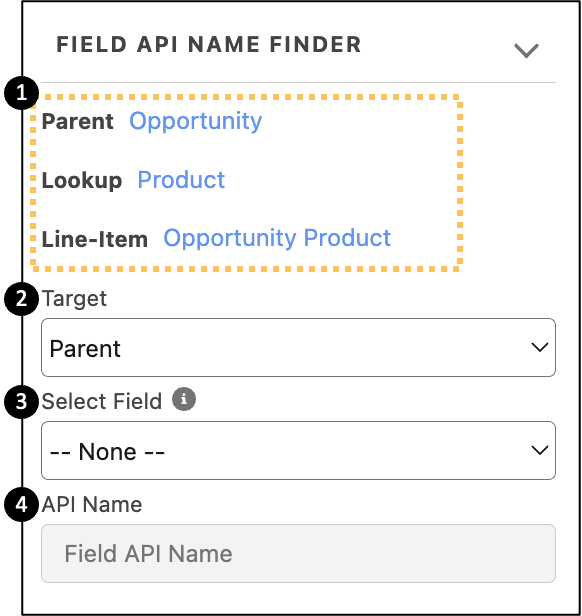This screenshot has height=616, width=582.
Task: Click the bold Lookup label
Action: [x=82, y=181]
